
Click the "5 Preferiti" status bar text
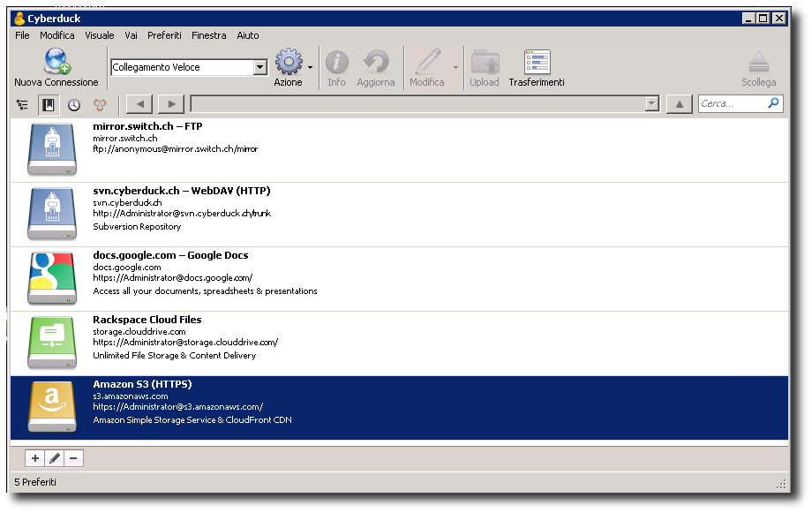pos(35,482)
